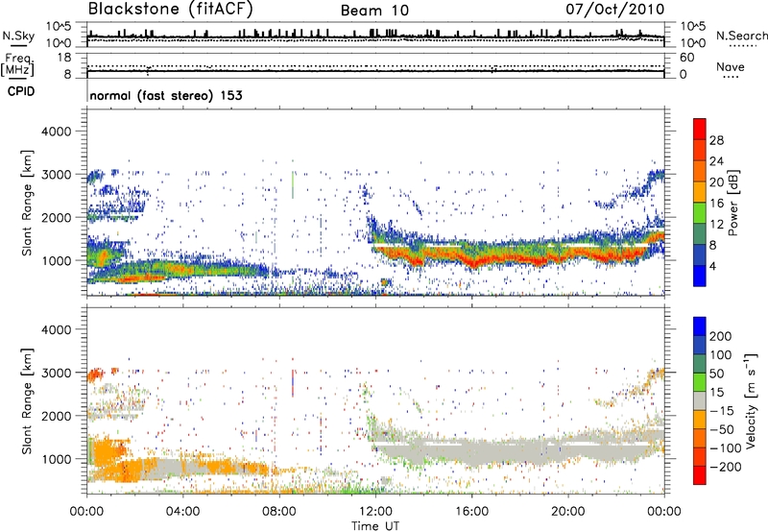768x532 pixels.
Task: Click the 1000 km tick in power panel
Action: coord(57,260)
